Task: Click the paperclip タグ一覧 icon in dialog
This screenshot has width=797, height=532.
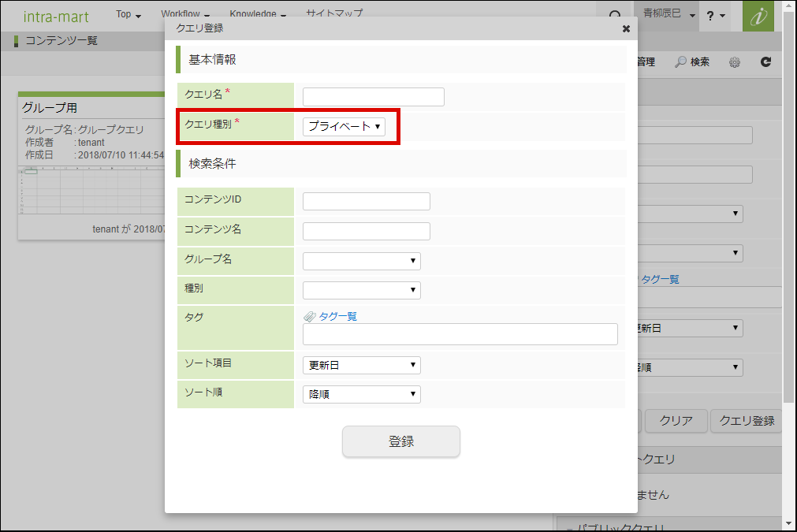Action: pyautogui.click(x=310, y=316)
